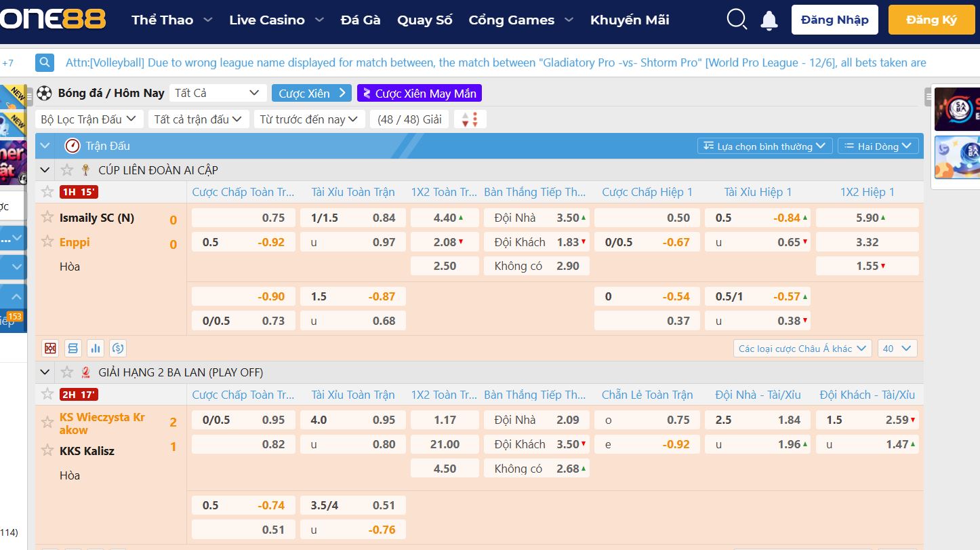Favorite the 1H 15' match row
Viewport: 980px width, 550px height.
tap(47, 191)
